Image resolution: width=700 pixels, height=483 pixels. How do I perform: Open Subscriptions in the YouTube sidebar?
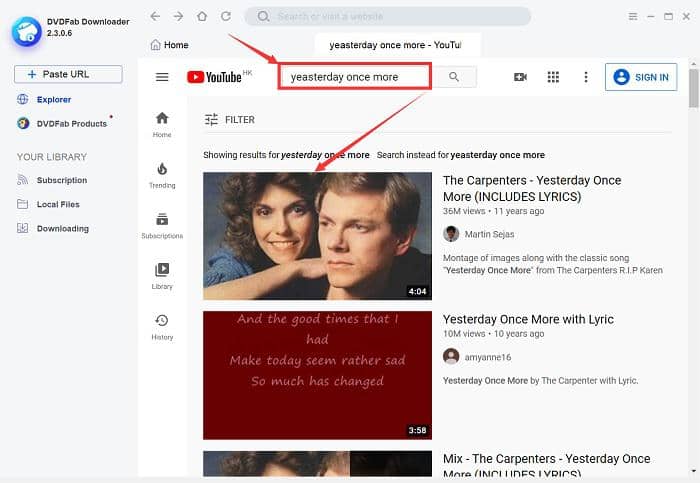pos(162,226)
